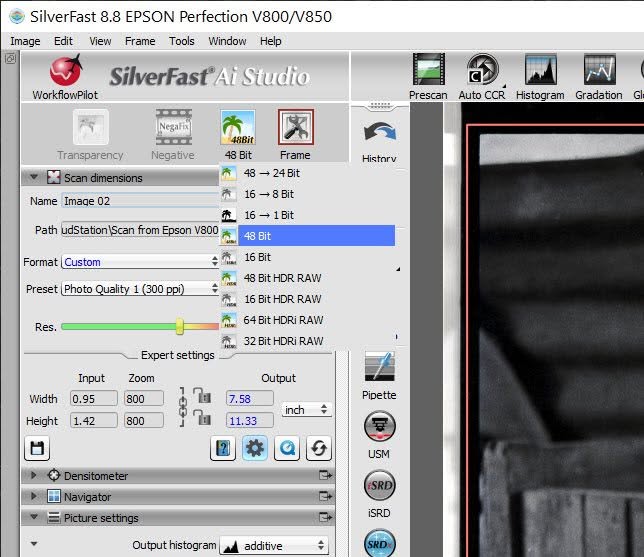Select 16 → 8 Bit option
The width and height of the screenshot is (644, 557).
pyautogui.click(x=307, y=194)
